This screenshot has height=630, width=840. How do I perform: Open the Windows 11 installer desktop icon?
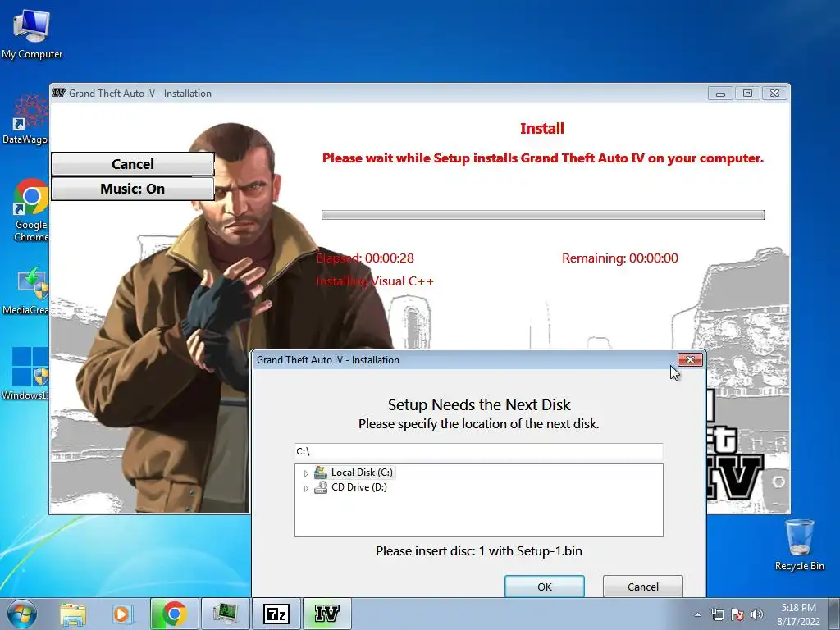pyautogui.click(x=25, y=373)
